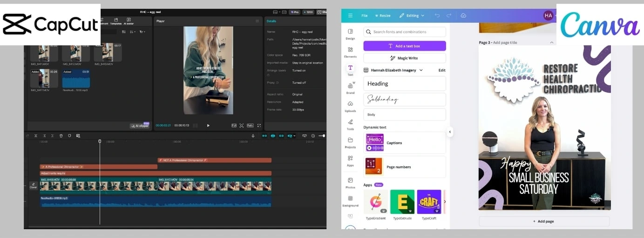Open CapCut media sort dropdown
The image size is (644, 238).
(133, 32)
